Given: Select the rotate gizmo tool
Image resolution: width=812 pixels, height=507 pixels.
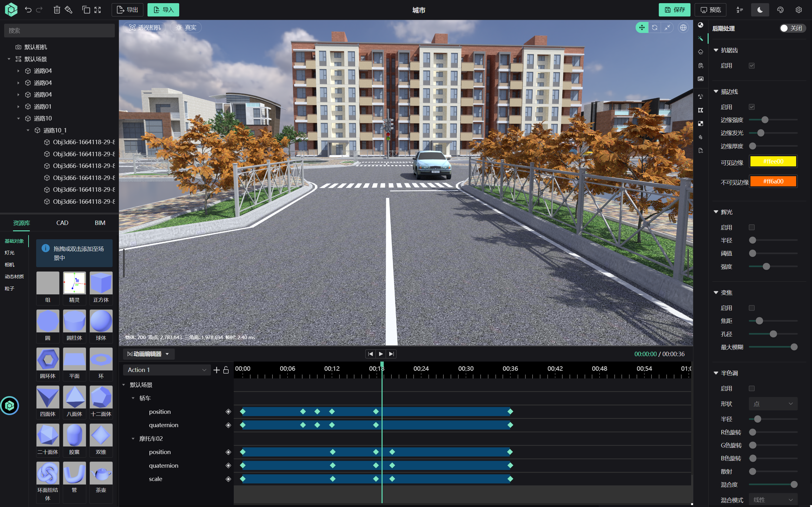Looking at the screenshot, I should (655, 28).
